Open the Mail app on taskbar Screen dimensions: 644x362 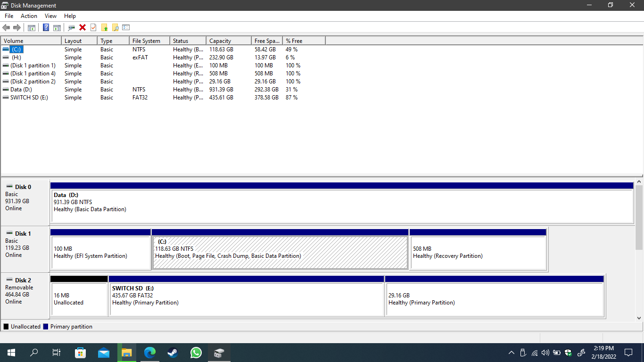coord(104,353)
